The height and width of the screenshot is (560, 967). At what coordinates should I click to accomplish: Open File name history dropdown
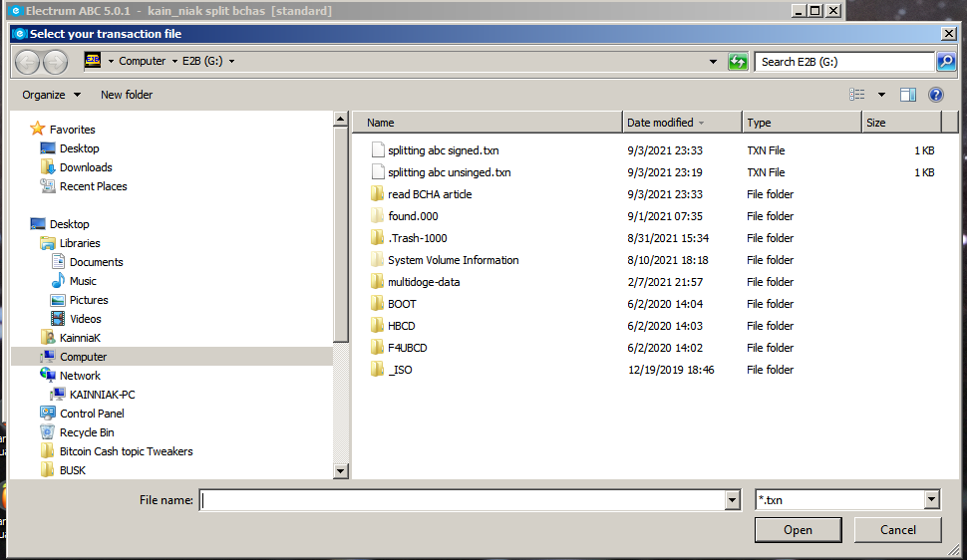732,500
